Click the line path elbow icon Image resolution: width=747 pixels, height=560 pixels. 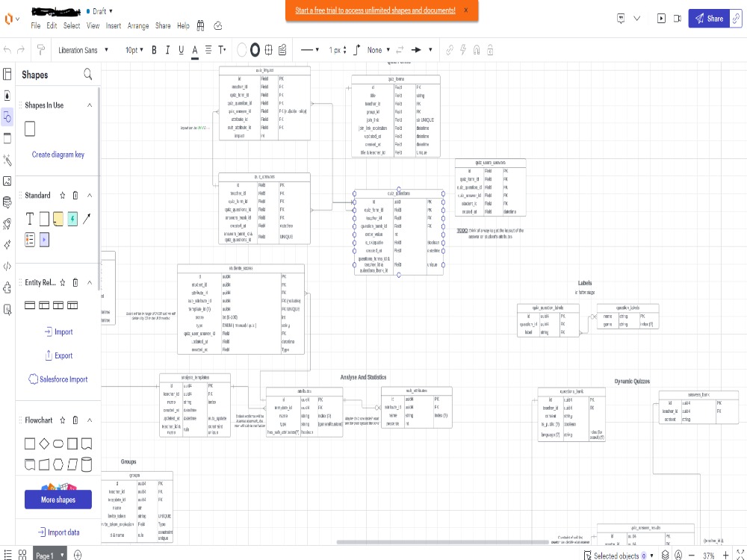[x=357, y=49]
